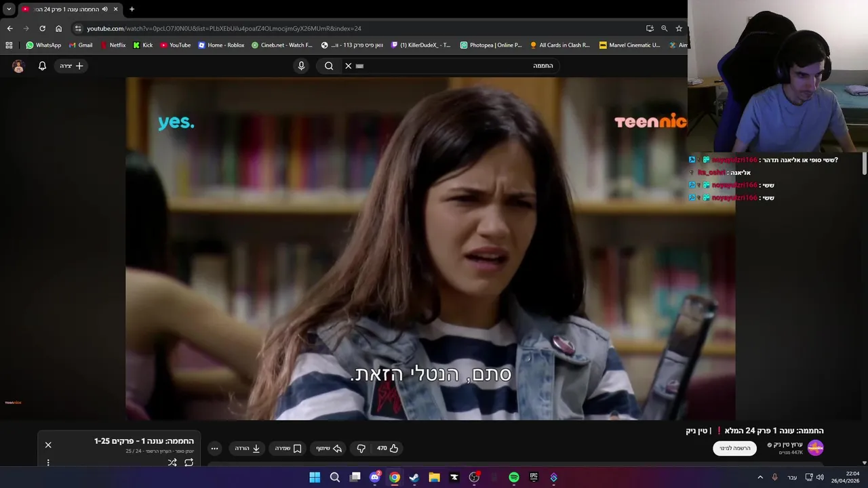The height and width of the screenshot is (488, 868).
Task: Open Task View on taskbar
Action: click(355, 477)
